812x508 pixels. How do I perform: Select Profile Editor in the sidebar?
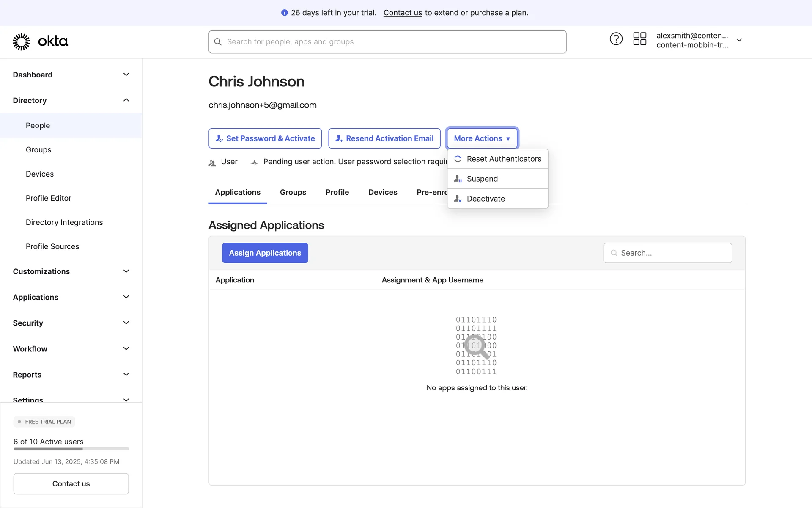point(48,198)
